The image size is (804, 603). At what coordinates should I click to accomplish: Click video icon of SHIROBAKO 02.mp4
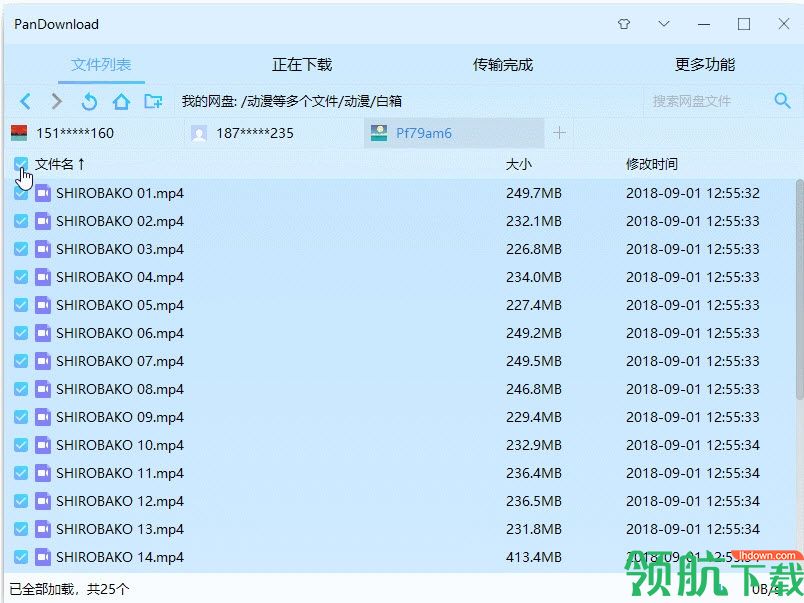click(43, 221)
